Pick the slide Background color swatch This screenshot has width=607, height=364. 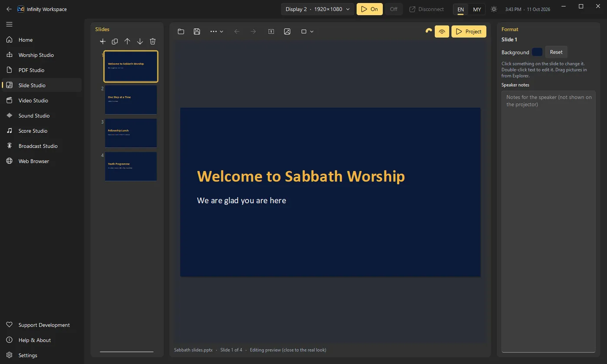(x=537, y=52)
